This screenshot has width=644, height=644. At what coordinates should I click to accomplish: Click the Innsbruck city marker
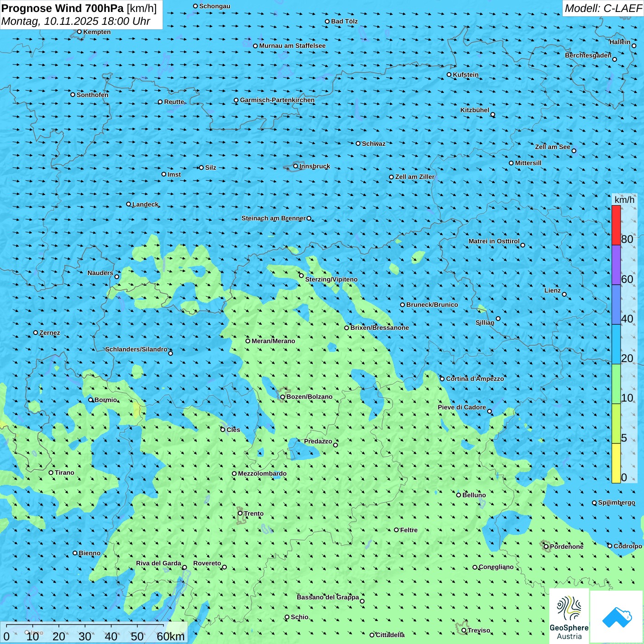click(296, 166)
